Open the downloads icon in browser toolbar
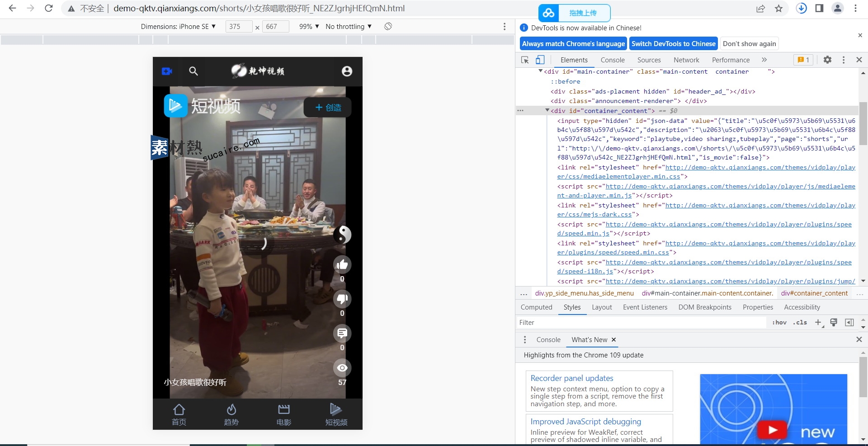The image size is (868, 446). click(x=802, y=8)
